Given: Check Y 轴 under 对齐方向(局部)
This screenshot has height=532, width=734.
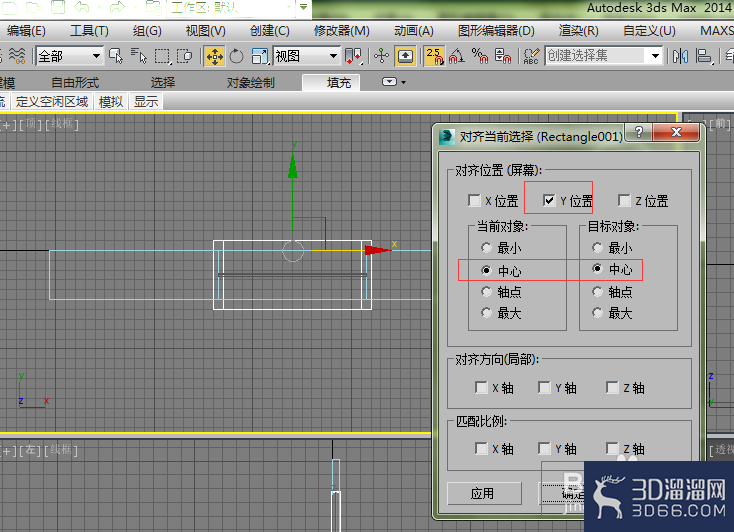Looking at the screenshot, I should 544,388.
